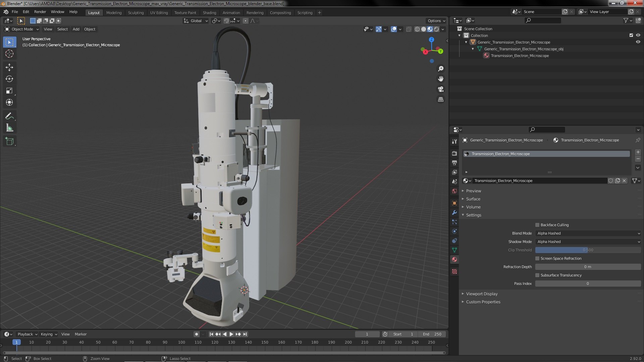This screenshot has height=362, width=644.
Task: Collapse the Settings panel
Action: click(x=474, y=215)
